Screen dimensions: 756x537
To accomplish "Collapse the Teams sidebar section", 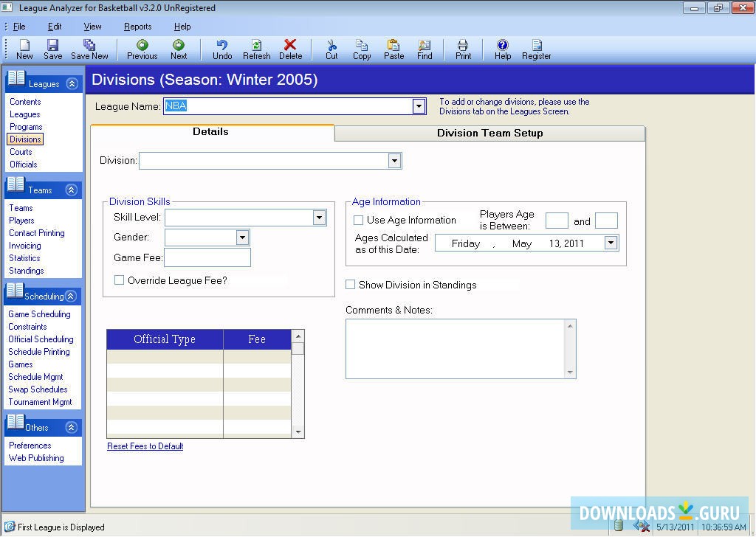I will point(72,190).
